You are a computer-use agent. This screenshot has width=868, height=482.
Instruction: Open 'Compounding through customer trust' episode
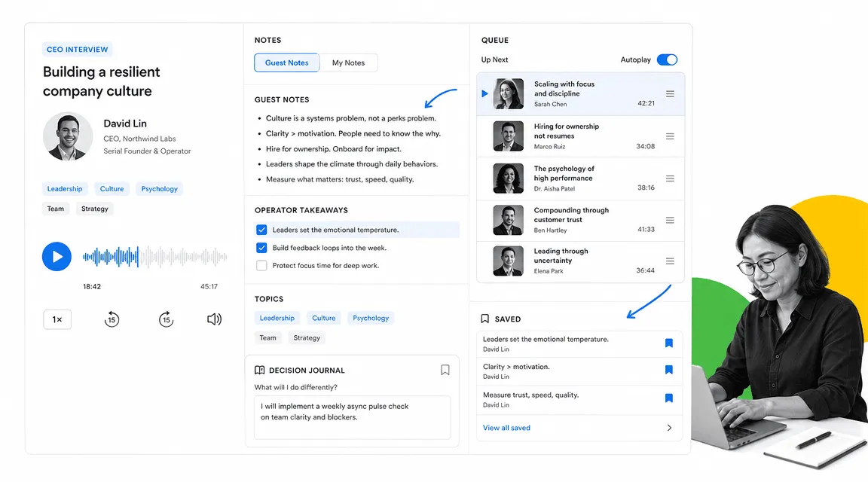[x=580, y=220]
